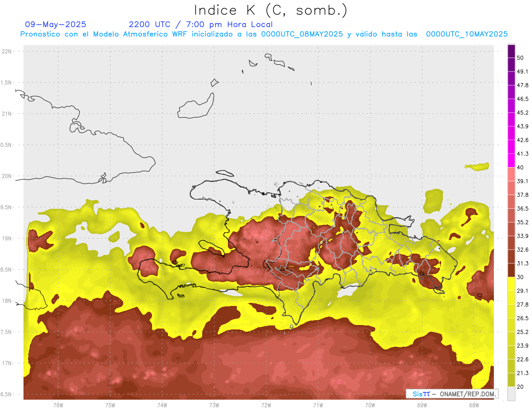532x411 pixels.
Task: Click the "72W" longitude label
Action: pyautogui.click(x=266, y=405)
